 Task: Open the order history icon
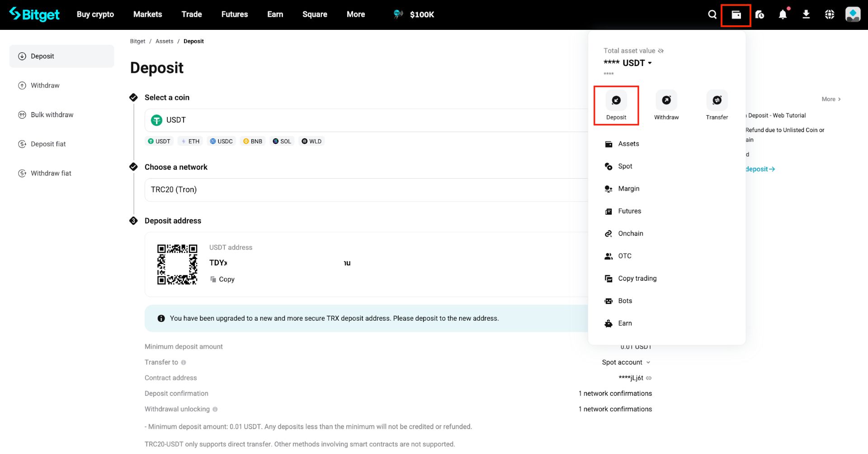(759, 14)
